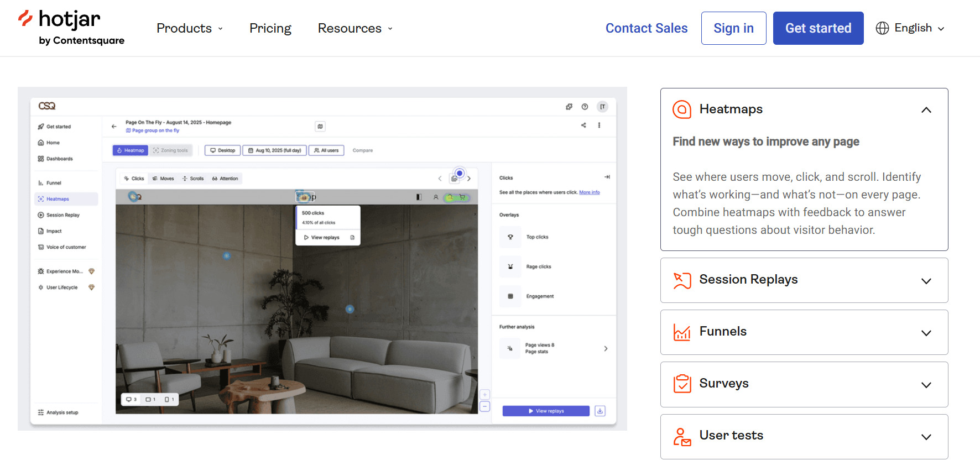Viewport: 980px width, 476px height.
Task: Click the Surveys clipboard icon
Action: (x=681, y=384)
